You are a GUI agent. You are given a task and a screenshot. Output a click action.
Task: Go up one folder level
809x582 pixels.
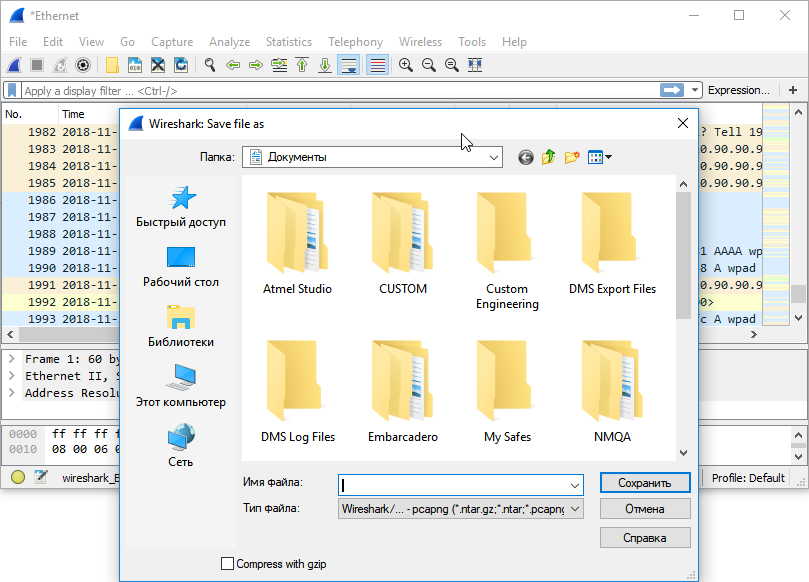click(x=548, y=157)
